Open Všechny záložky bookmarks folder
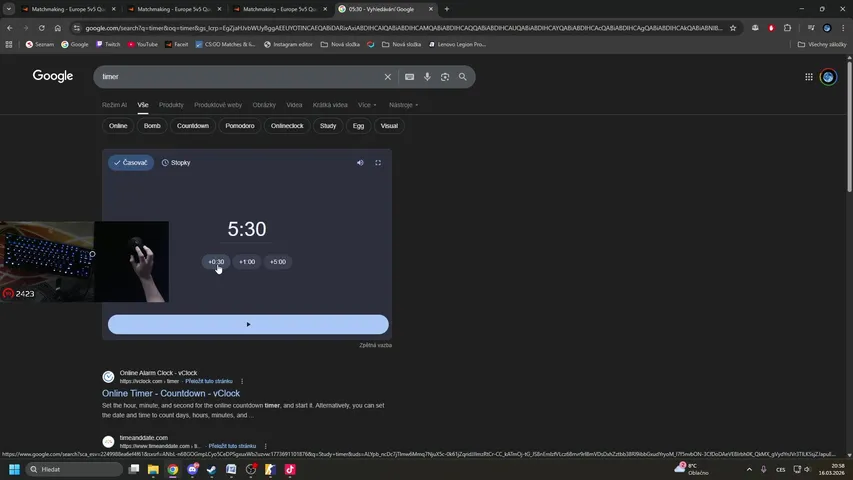The width and height of the screenshot is (853, 480). (x=822, y=45)
